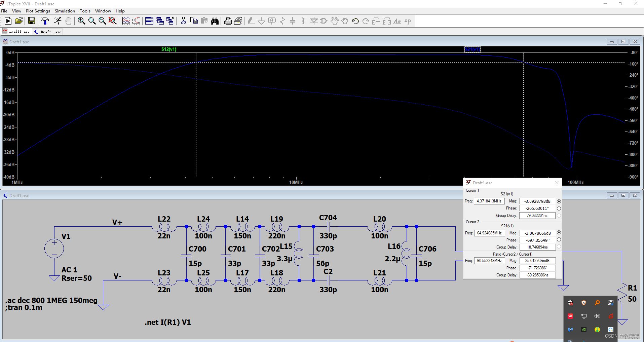Open the Help menu
This screenshot has width=644, height=342.
pos(120,11)
